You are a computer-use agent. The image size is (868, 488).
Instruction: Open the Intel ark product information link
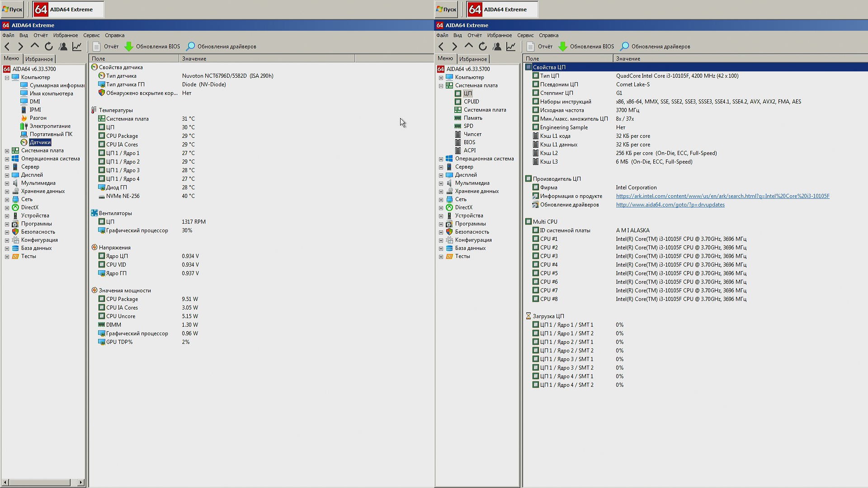pos(722,196)
